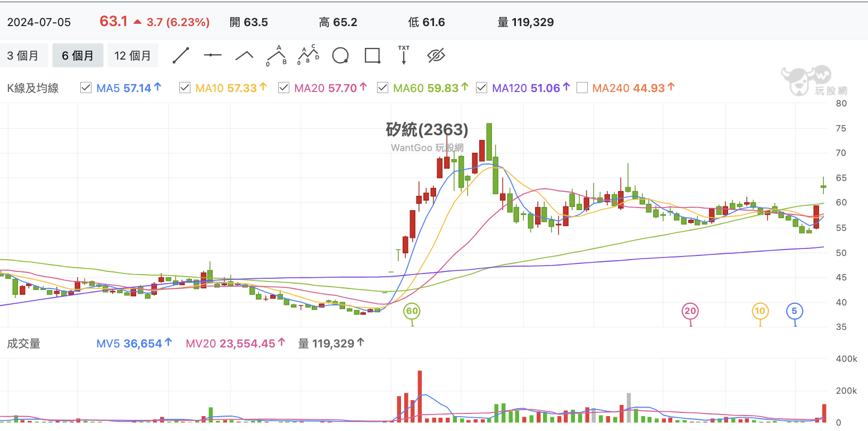
Task: Click the blue 5 MA marker
Action: 795,311
